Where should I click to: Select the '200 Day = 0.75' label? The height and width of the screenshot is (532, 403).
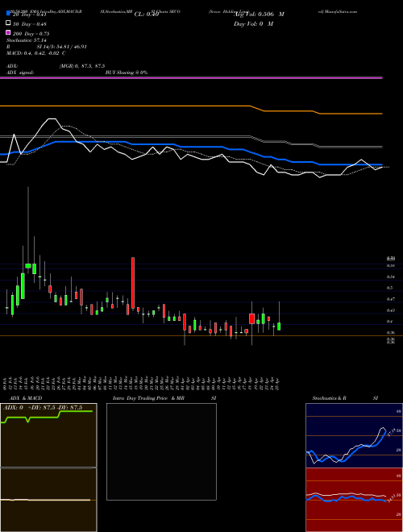tap(31, 34)
